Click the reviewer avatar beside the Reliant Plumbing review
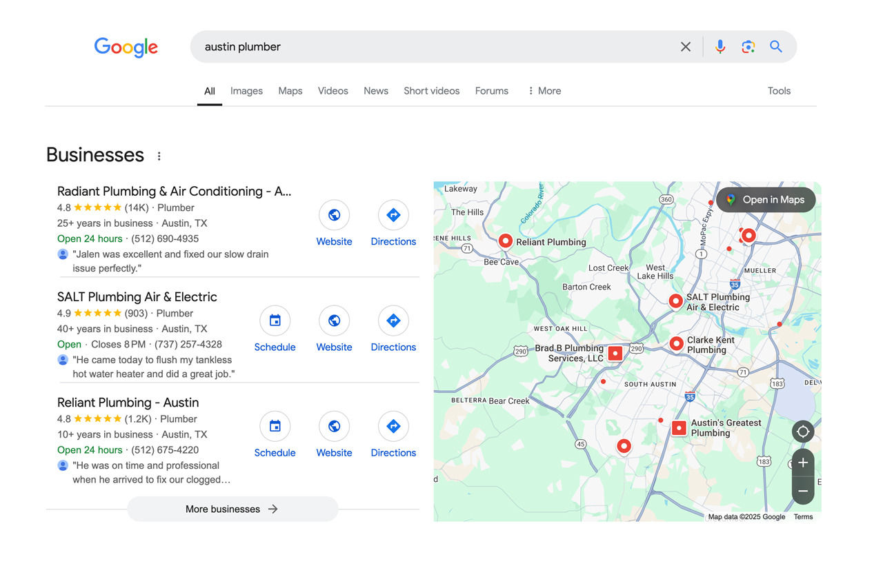 point(63,465)
